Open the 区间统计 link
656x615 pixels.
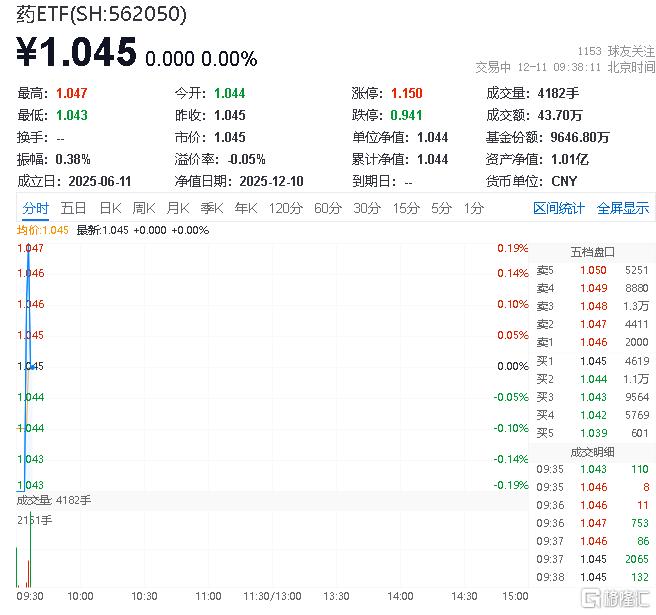pos(559,208)
